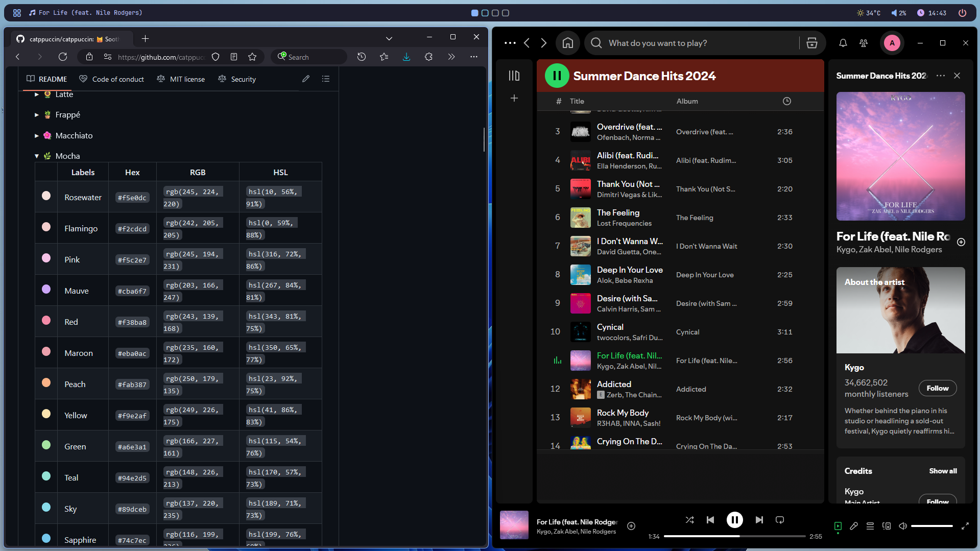Viewport: 980px width, 551px height.
Task: Play the track Cynical
Action: (680, 332)
